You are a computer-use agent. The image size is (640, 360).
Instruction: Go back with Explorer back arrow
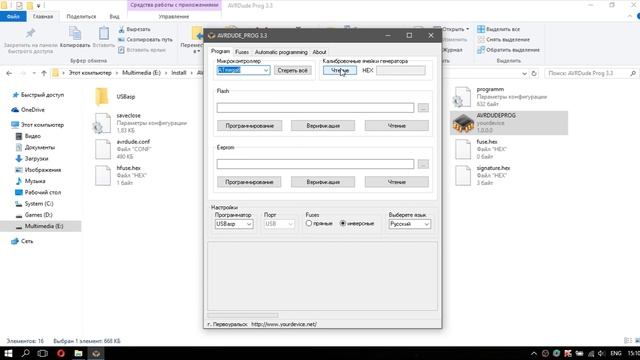[x=9, y=73]
